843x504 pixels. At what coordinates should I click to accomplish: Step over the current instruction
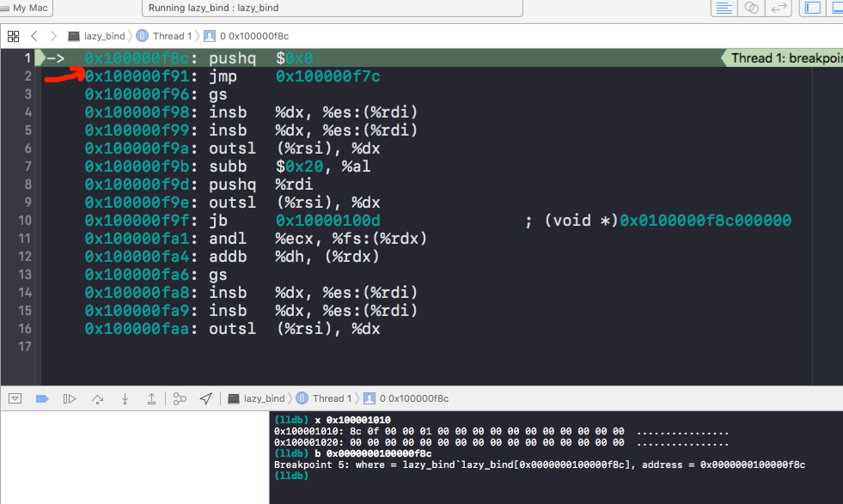[97, 398]
